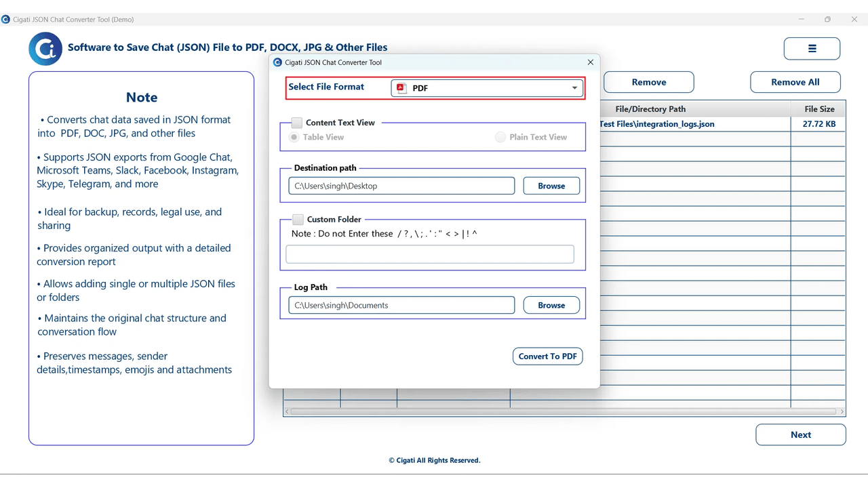Minimize the main application window

pyautogui.click(x=801, y=20)
